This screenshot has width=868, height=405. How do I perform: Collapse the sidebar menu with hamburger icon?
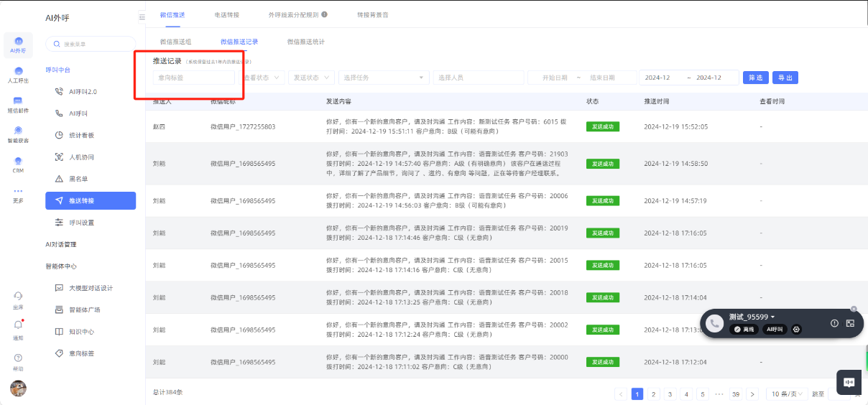(x=142, y=17)
